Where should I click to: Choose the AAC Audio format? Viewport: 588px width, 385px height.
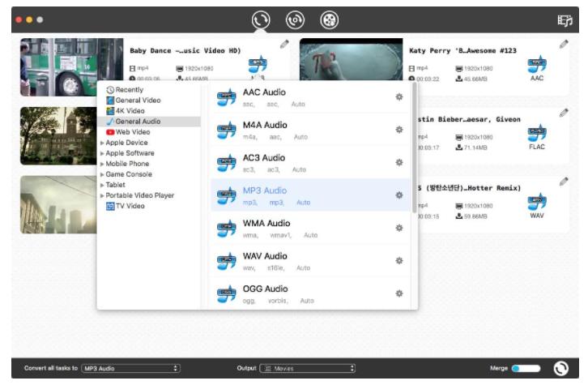tap(310, 97)
